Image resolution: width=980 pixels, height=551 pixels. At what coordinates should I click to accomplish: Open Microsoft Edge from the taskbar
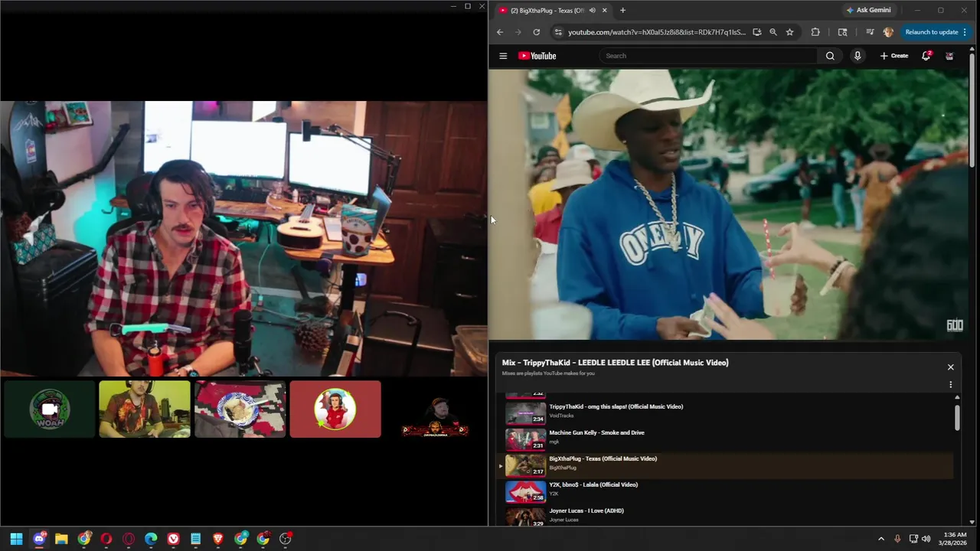tap(151, 539)
